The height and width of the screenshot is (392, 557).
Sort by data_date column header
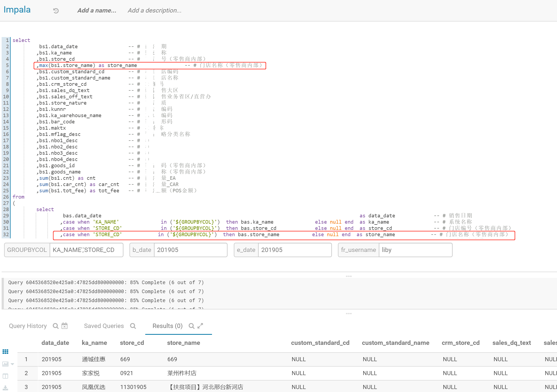coord(55,343)
